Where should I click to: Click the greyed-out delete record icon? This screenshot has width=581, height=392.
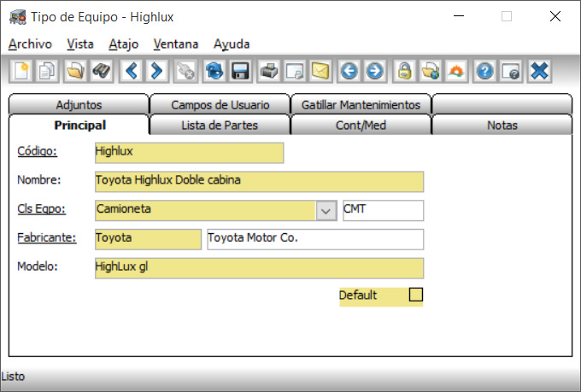coord(185,71)
